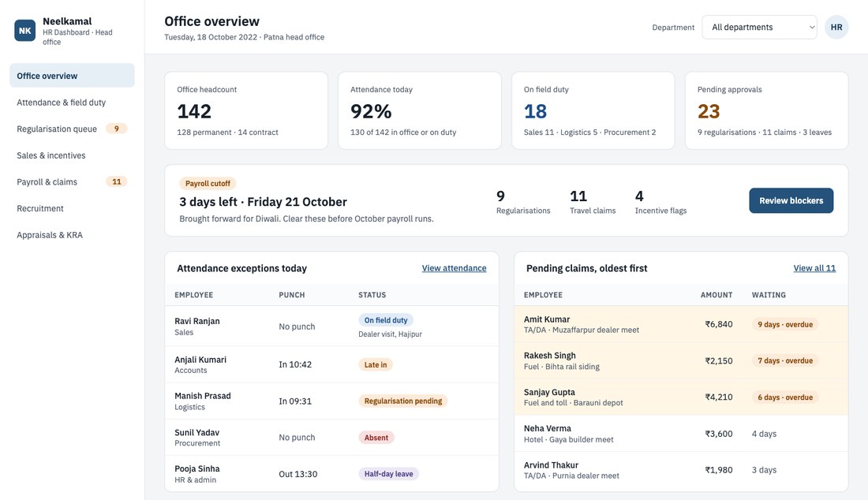868x500 pixels.
Task: Click the Attendance today 92% card
Action: pos(420,110)
